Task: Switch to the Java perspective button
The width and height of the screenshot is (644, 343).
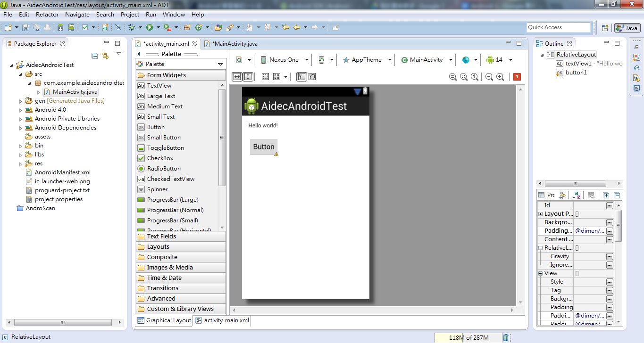Action: 627,28
